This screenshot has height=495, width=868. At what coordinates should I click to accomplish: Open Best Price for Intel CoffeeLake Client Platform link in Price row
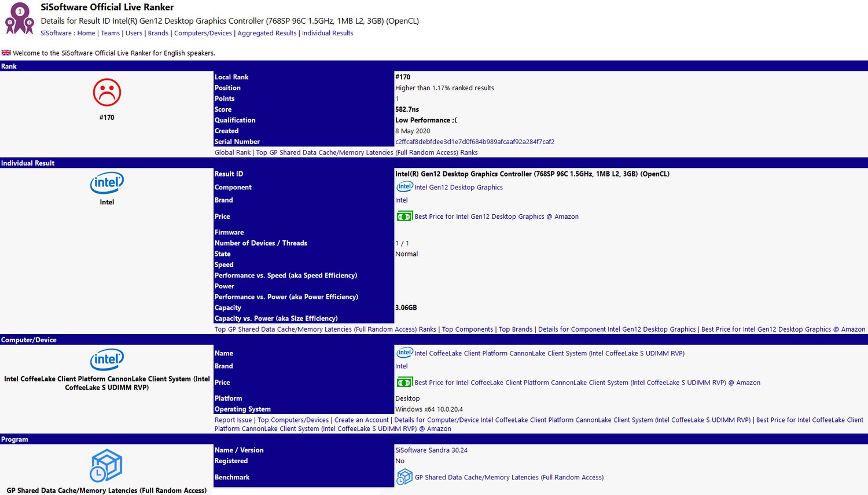pos(587,383)
